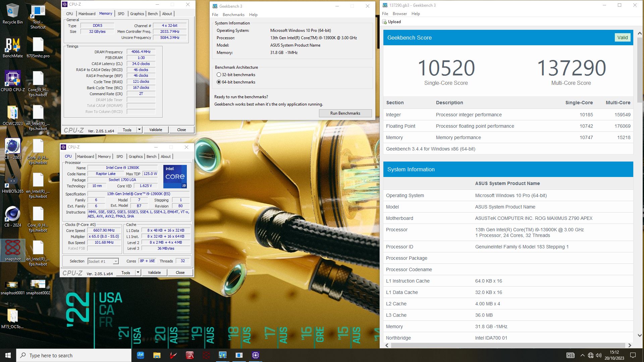
Task: Select 64-bit benchmarks option
Action: (x=219, y=82)
